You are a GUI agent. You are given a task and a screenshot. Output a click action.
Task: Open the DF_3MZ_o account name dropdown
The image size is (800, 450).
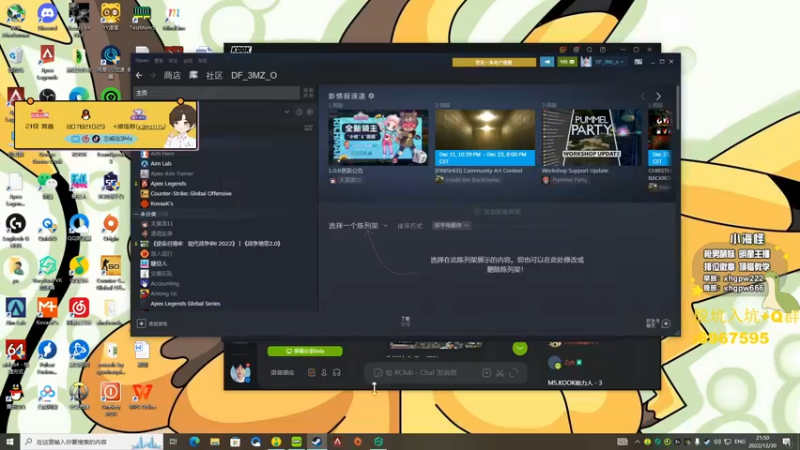tap(609, 62)
